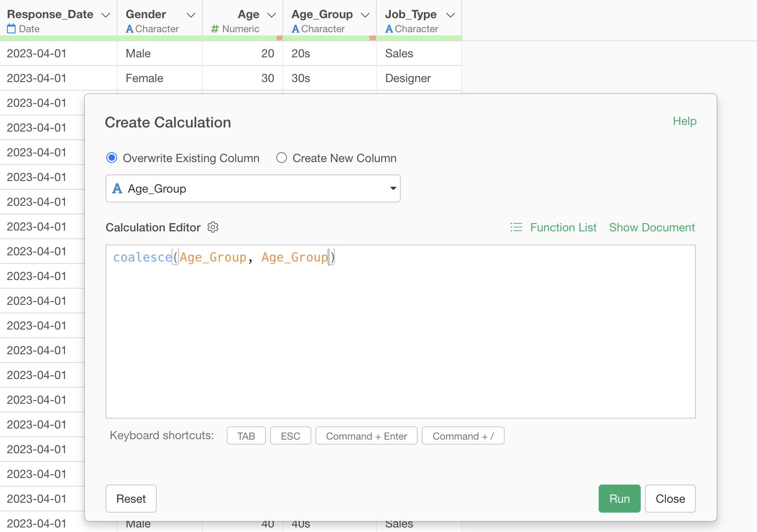Click inside the calculation editor text area

400,338
